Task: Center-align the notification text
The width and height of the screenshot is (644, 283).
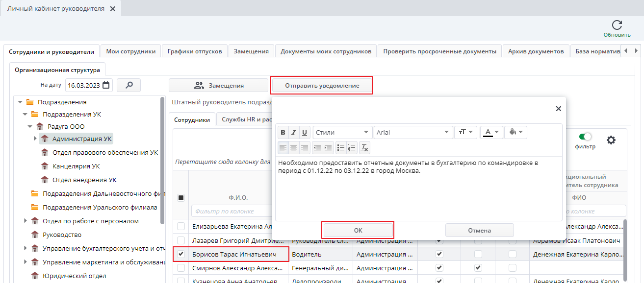Action: [294, 147]
